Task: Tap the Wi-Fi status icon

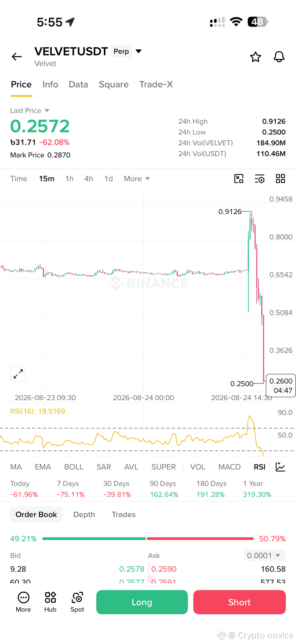Action: coord(236,22)
